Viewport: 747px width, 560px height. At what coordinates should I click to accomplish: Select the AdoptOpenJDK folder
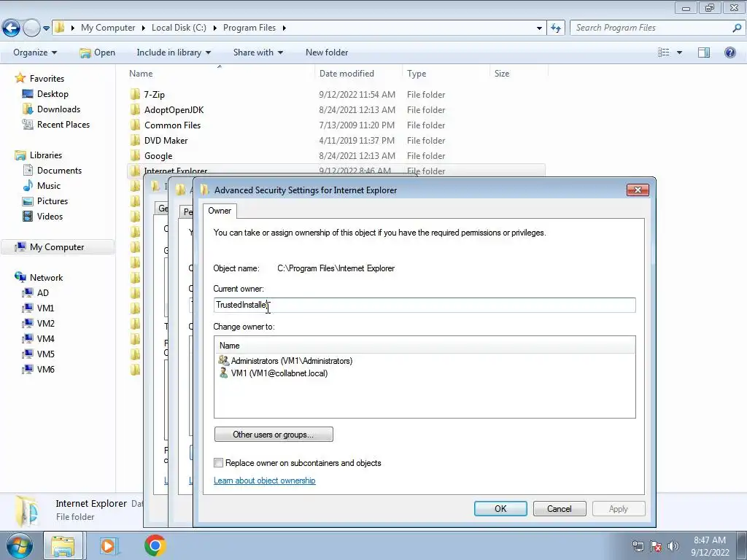click(x=174, y=110)
